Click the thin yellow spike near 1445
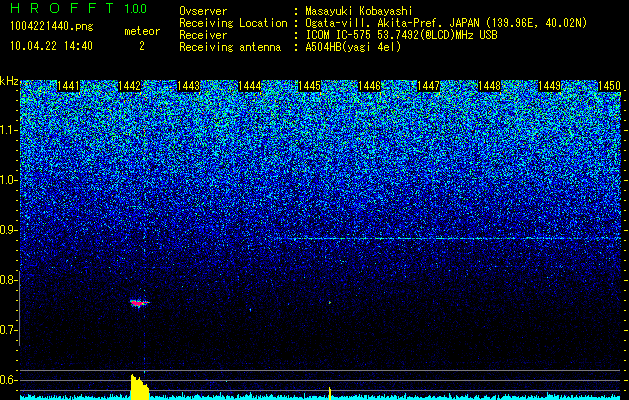This screenshot has height=400, width=629. tap(330, 393)
